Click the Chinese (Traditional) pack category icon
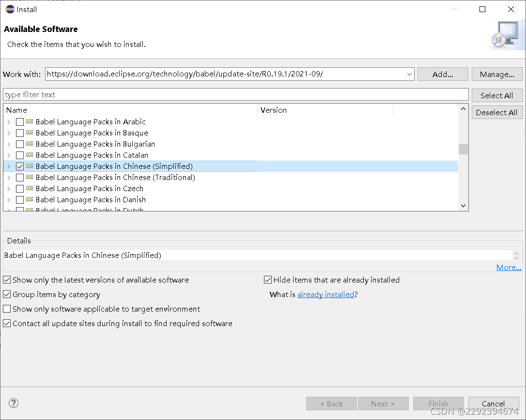526x420 pixels. 30,177
